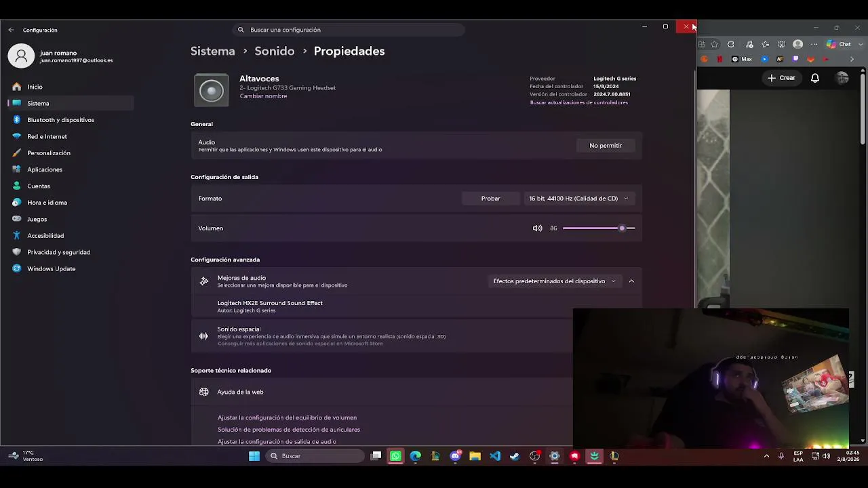The image size is (868, 488).
Task: Open the 16 bit 44100 Hz format dropdown
Action: 578,199
